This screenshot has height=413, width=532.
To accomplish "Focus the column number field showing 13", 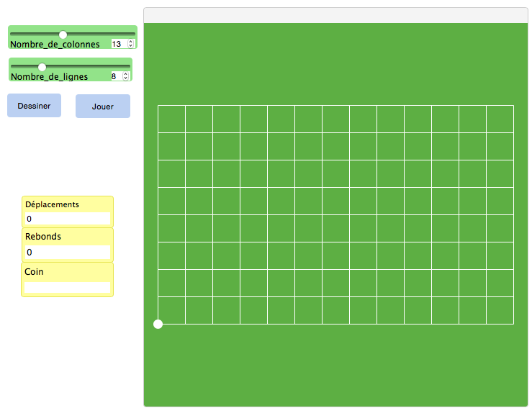I will click(x=117, y=44).
